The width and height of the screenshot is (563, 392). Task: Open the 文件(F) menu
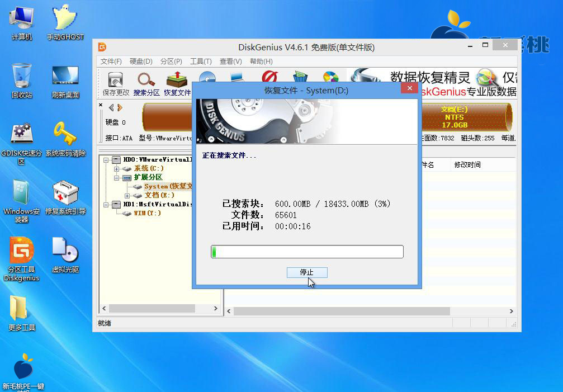[x=111, y=62]
